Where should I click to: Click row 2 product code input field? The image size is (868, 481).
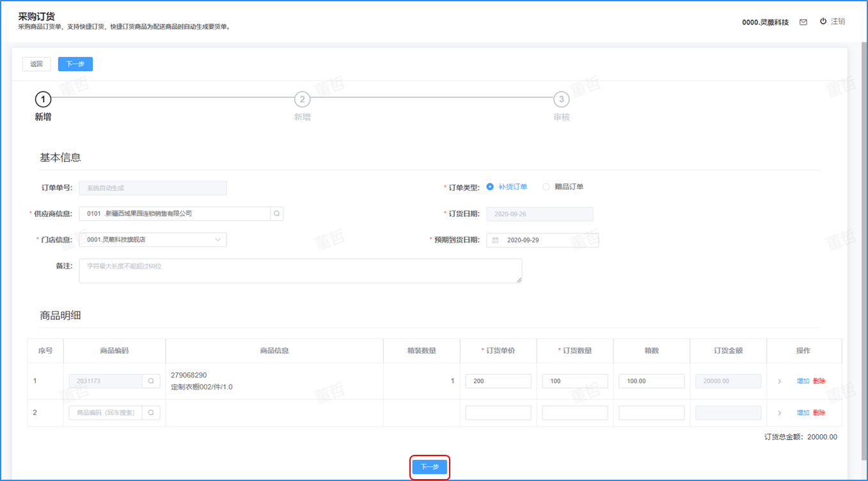tap(106, 413)
